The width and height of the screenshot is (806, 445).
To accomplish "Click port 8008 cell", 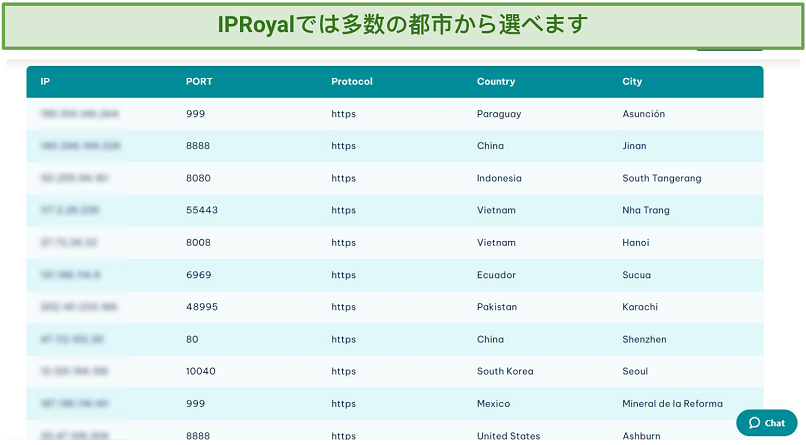I will (198, 242).
